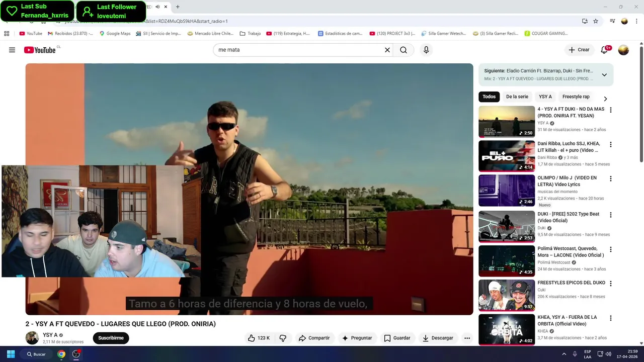The width and height of the screenshot is (644, 362).
Task: Open OBS Studio from the taskbar
Action: [76, 354]
